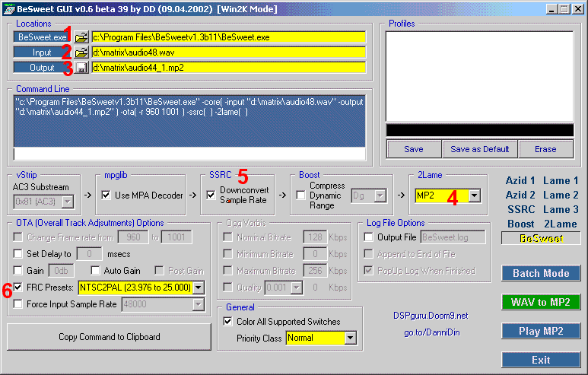Click the frame rate 1001 field
588x375 pixels.
pos(176,237)
